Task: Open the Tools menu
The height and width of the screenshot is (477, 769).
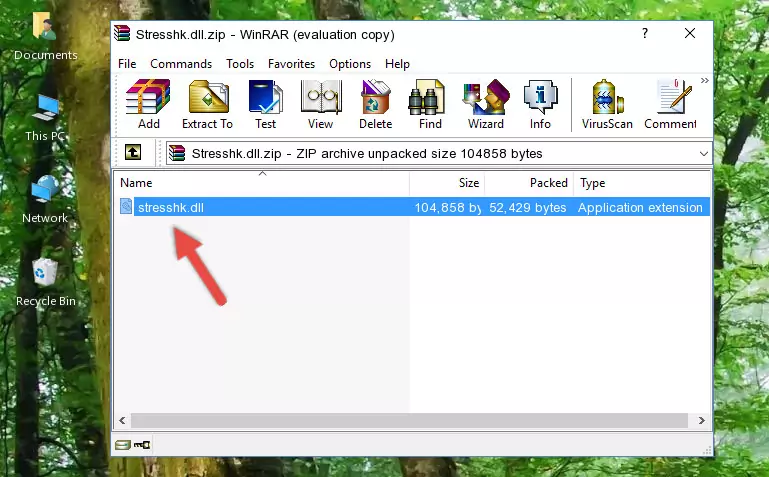Action: 240,64
